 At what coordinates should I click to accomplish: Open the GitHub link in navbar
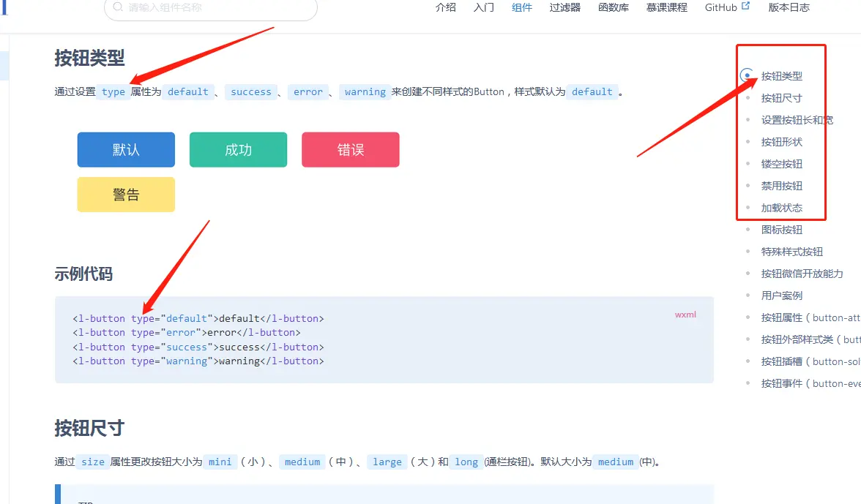coord(720,7)
